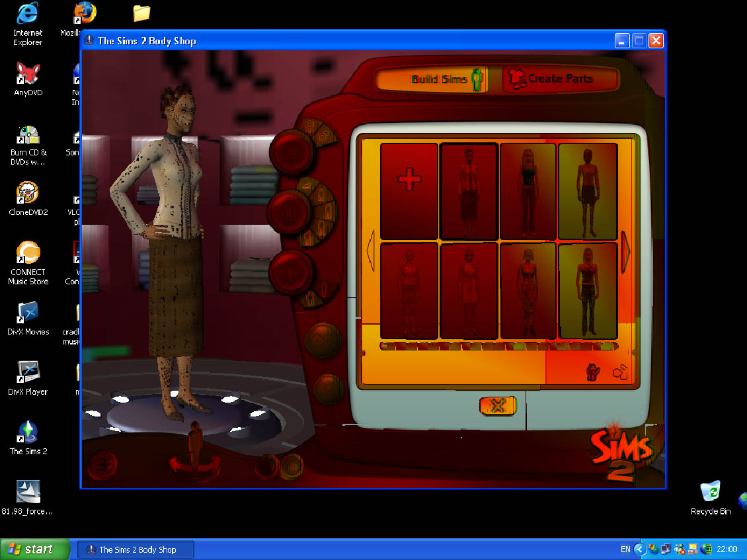
Task: Click the third round red button on the side panel
Action: coord(290,271)
